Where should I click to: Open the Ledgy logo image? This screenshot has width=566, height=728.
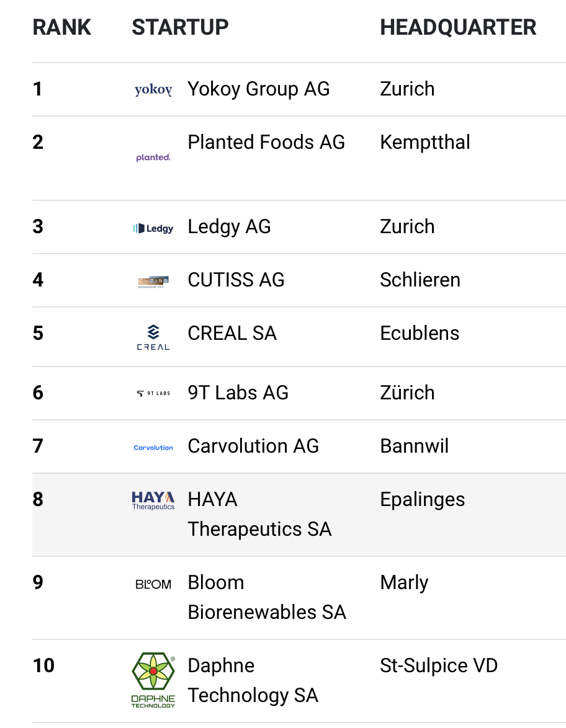tap(153, 228)
